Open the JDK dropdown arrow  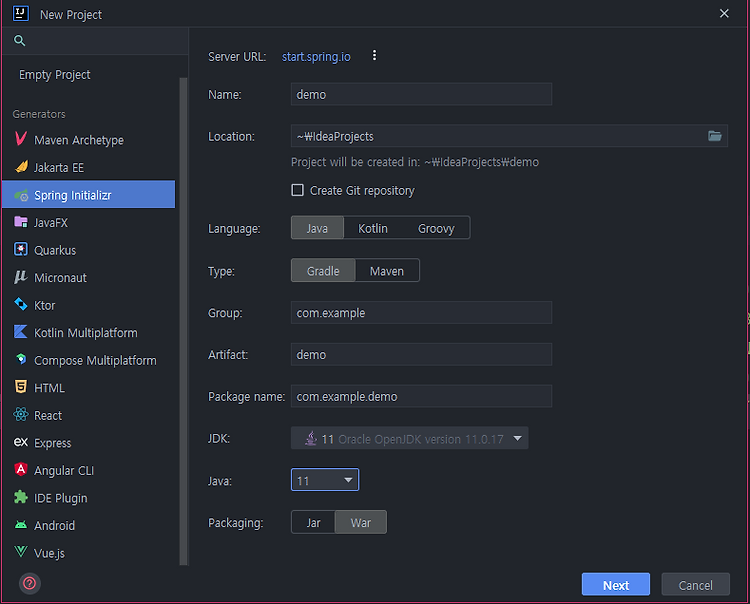coord(518,438)
